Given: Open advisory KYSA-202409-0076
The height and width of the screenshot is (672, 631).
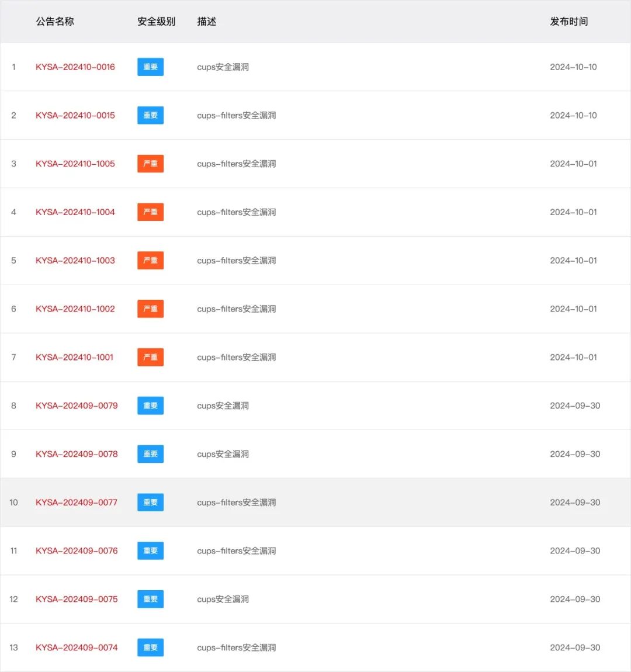Looking at the screenshot, I should 77,550.
